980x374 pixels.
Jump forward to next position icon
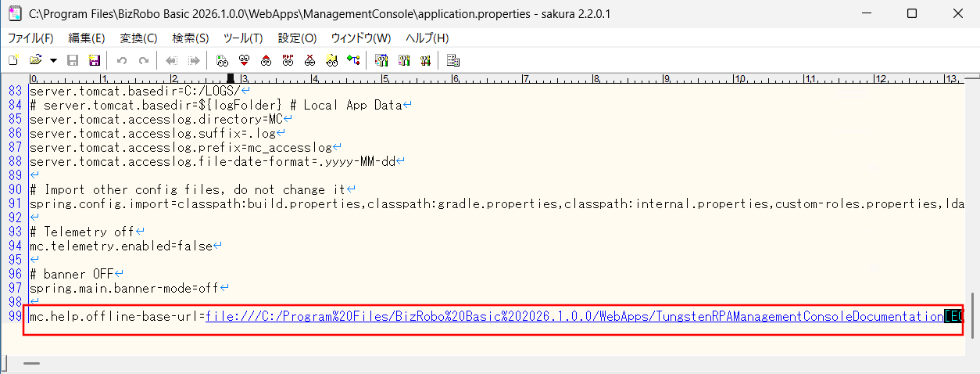tap(193, 60)
